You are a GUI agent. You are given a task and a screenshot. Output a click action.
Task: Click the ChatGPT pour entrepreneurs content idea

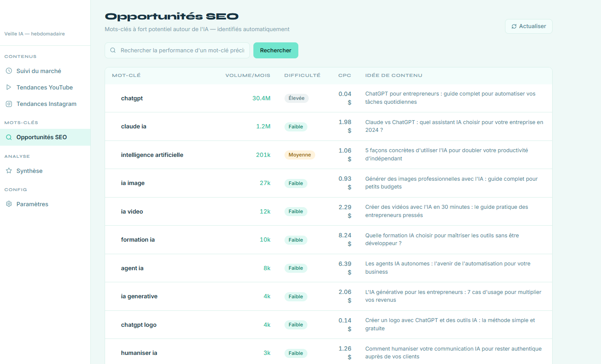(x=450, y=98)
